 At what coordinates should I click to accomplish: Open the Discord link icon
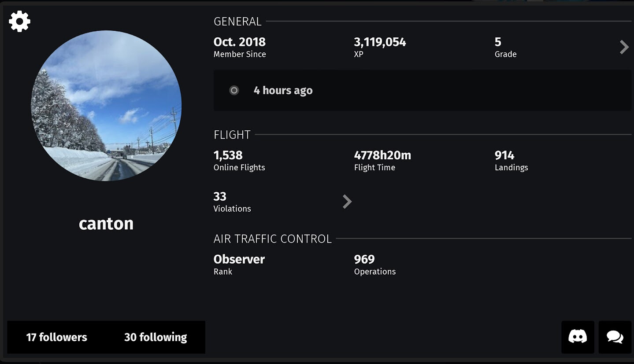[578, 337]
